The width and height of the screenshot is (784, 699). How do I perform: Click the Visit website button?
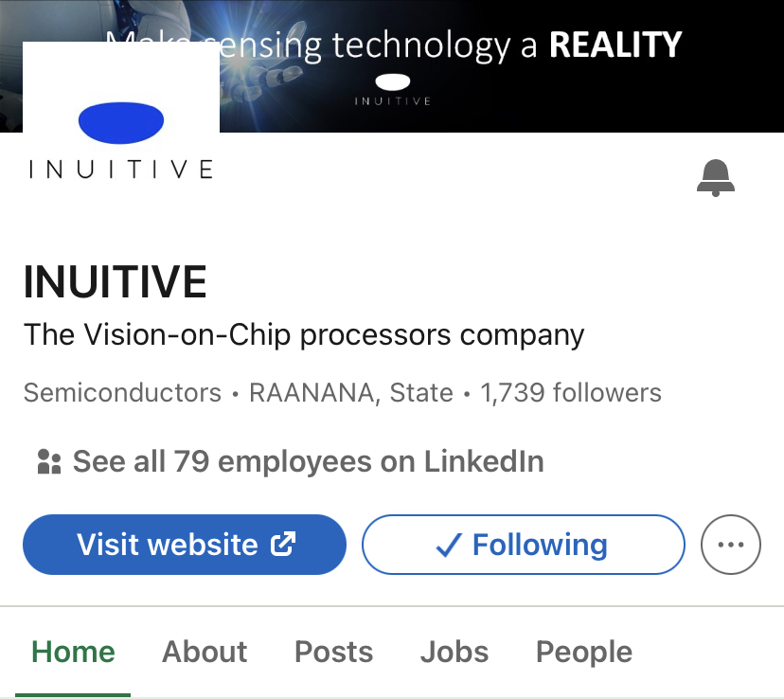click(x=185, y=545)
